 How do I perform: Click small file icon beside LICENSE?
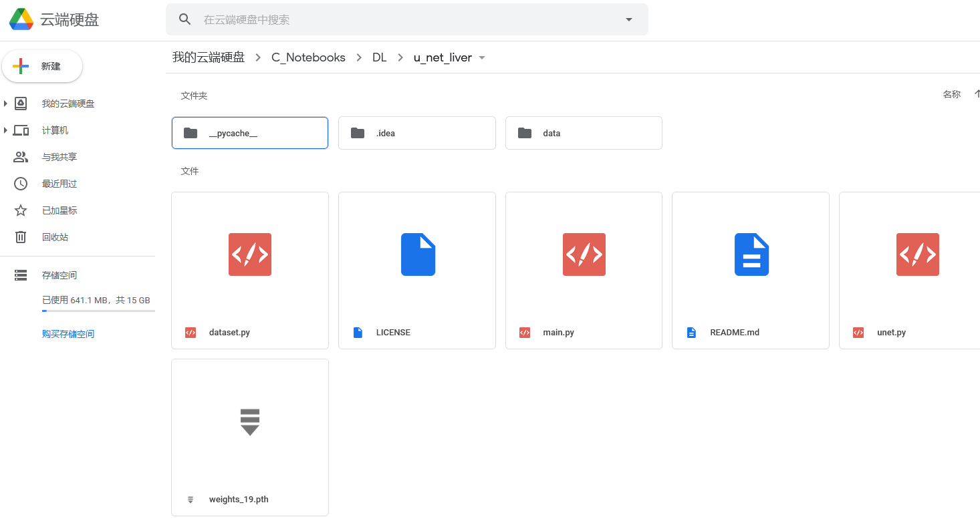click(358, 332)
